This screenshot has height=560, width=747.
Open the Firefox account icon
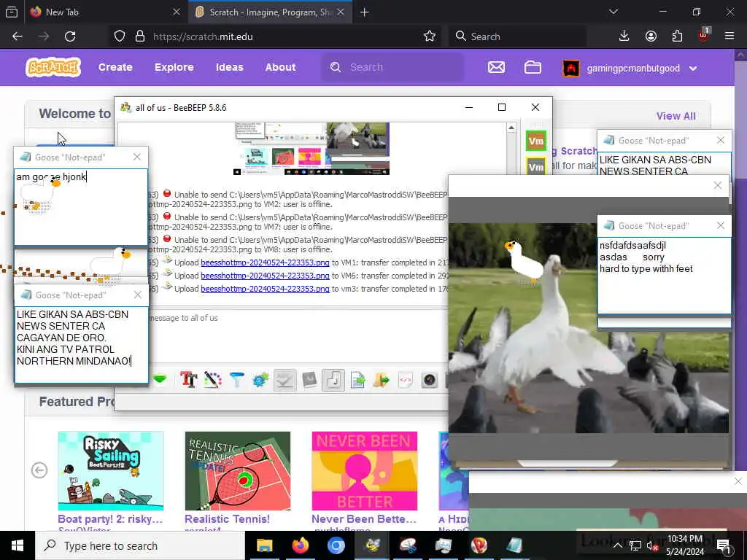(651, 36)
